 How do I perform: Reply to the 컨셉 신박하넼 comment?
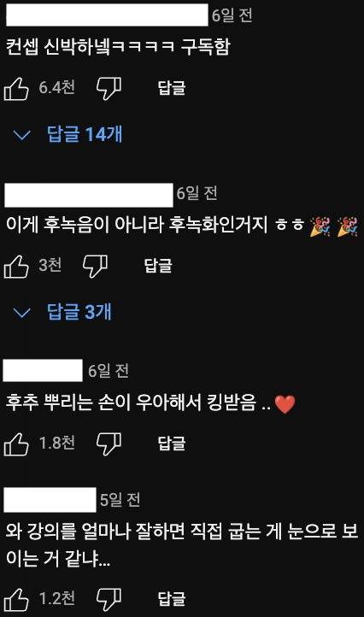172,88
